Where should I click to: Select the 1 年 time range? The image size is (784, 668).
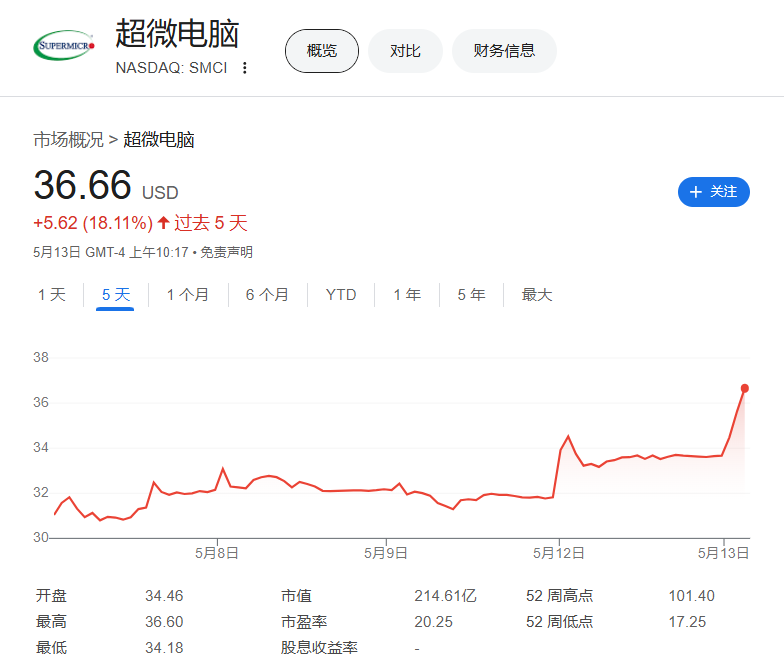tap(407, 294)
